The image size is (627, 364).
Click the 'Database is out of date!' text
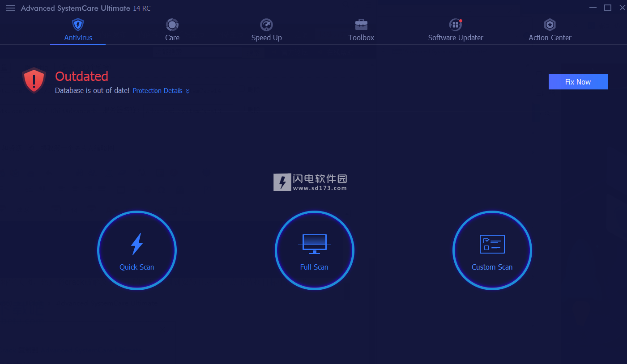coord(92,91)
